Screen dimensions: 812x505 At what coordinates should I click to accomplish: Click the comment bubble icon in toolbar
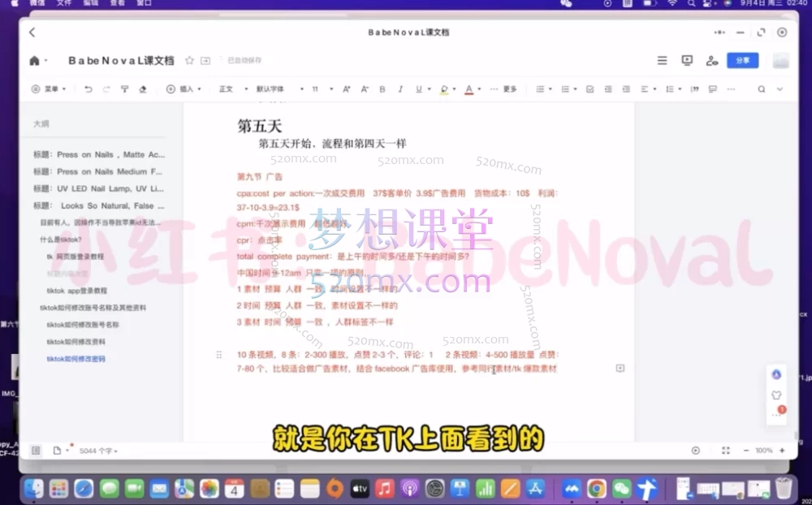click(x=712, y=89)
